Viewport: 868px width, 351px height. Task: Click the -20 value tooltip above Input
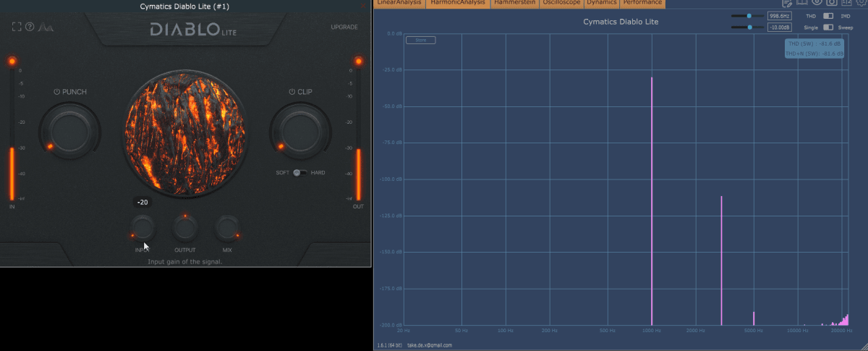point(142,203)
